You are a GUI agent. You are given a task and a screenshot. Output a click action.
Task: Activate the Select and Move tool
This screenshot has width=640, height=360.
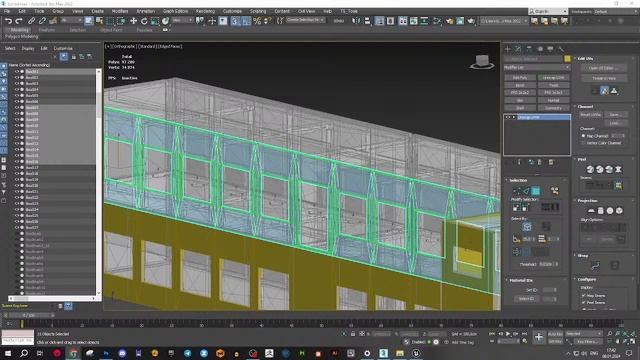point(133,20)
